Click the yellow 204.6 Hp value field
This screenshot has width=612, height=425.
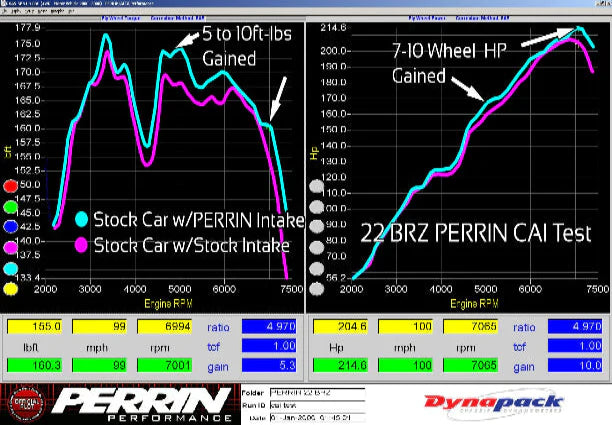(x=340, y=326)
